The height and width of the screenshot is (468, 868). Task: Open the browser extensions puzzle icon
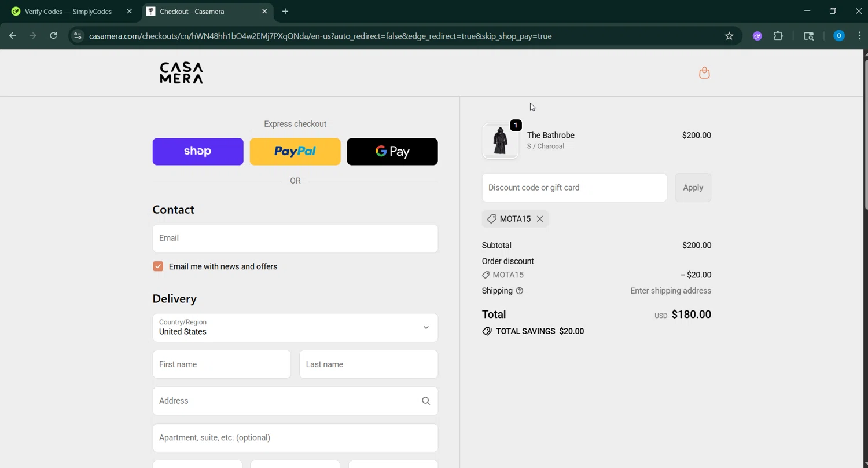pyautogui.click(x=778, y=36)
